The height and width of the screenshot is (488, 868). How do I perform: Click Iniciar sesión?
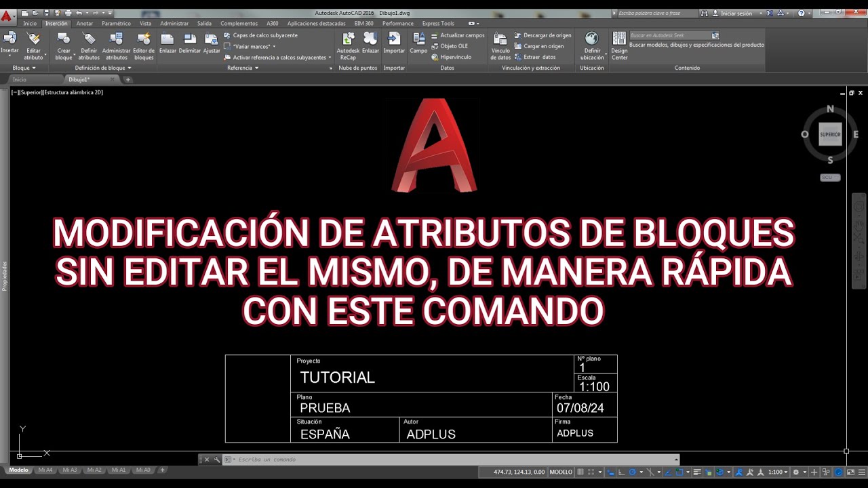click(732, 14)
